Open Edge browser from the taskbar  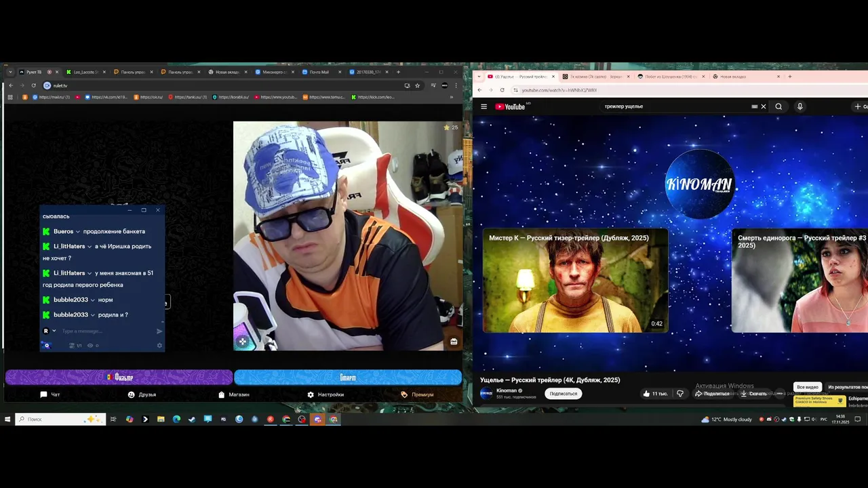[176, 420]
